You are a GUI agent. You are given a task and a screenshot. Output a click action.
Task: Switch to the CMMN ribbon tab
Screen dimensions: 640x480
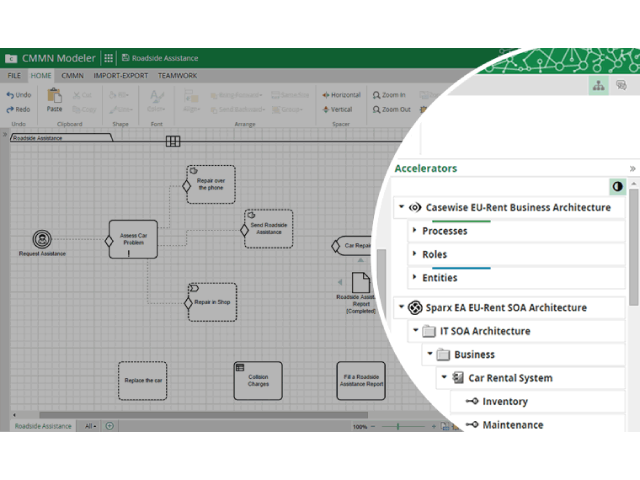coord(72,76)
